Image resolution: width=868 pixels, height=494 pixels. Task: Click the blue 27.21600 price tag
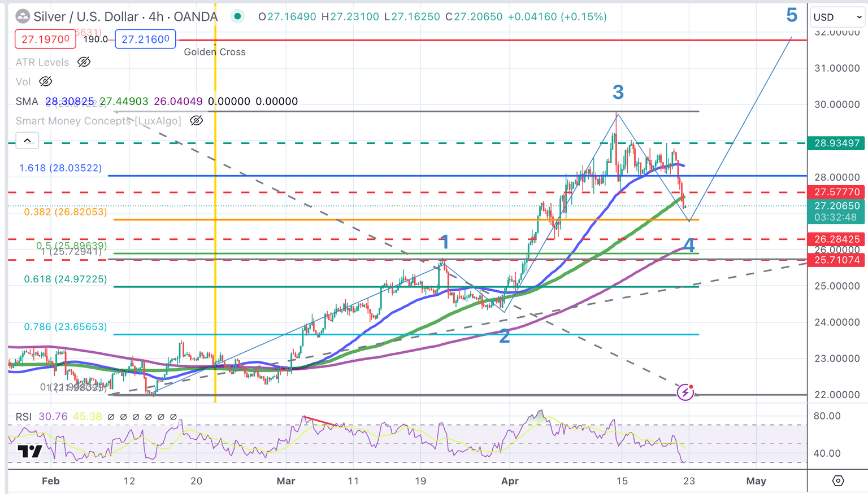(145, 40)
